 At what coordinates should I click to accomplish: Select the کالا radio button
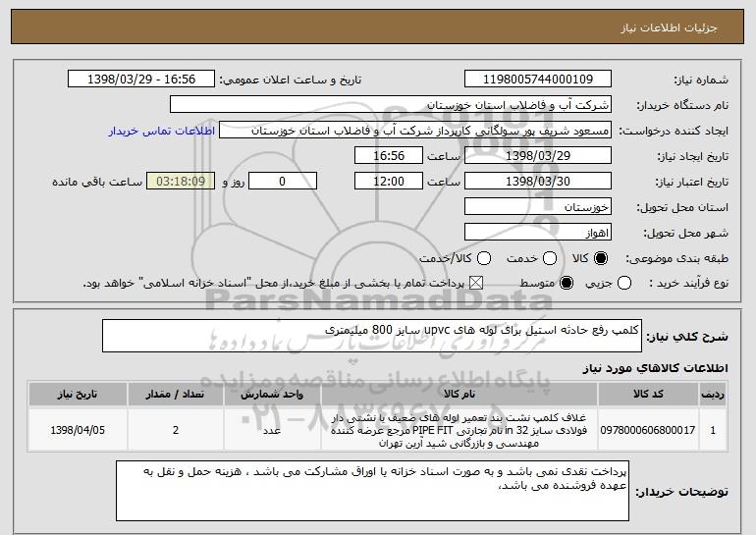(601, 258)
